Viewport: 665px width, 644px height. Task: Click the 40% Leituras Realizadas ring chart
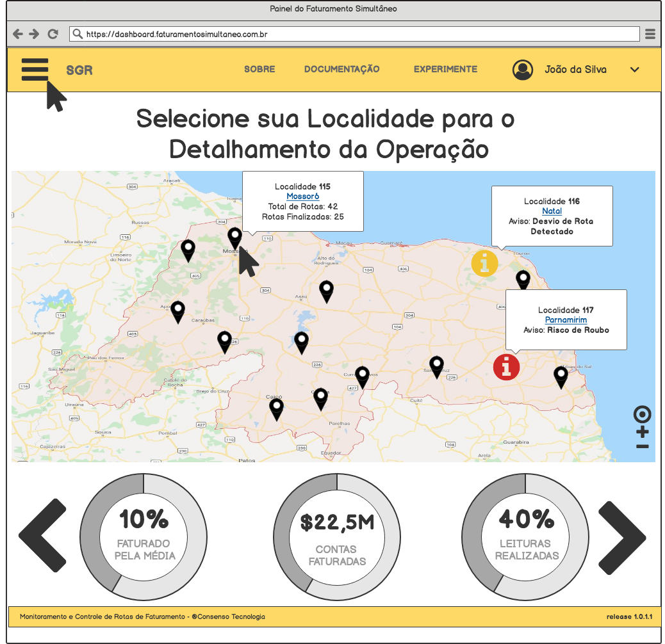pyautogui.click(x=525, y=536)
